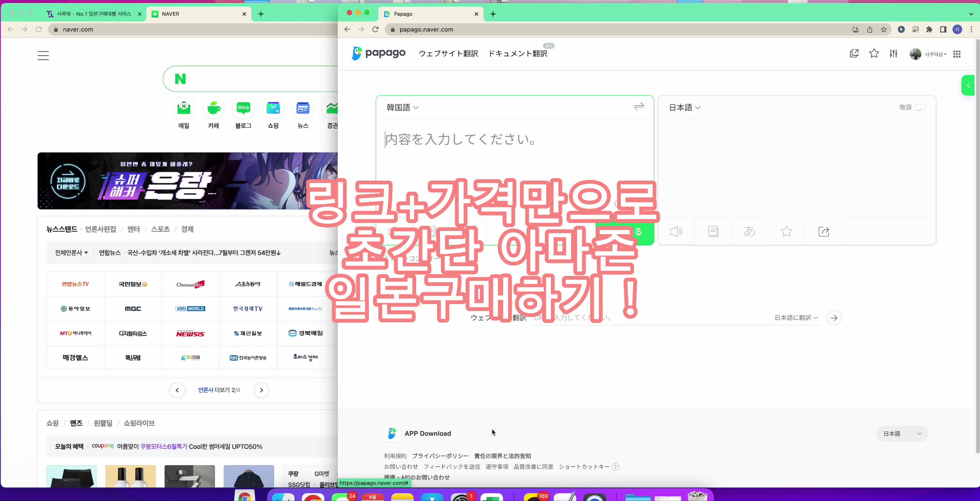Open the Naver hamburger menu
The width and height of the screenshot is (980, 501).
tap(43, 56)
